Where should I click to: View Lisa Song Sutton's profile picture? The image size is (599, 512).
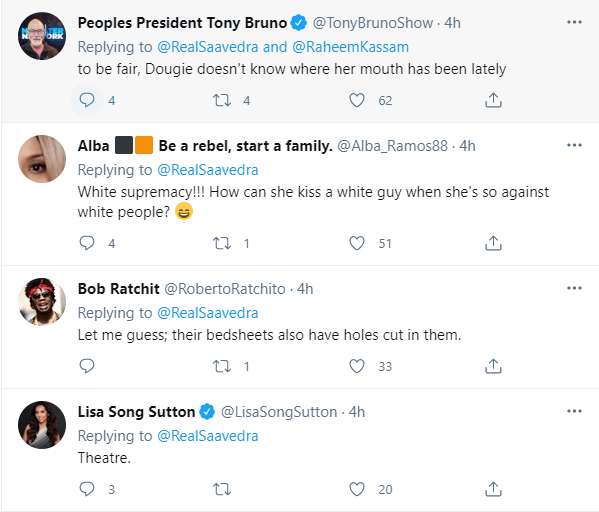coord(42,425)
